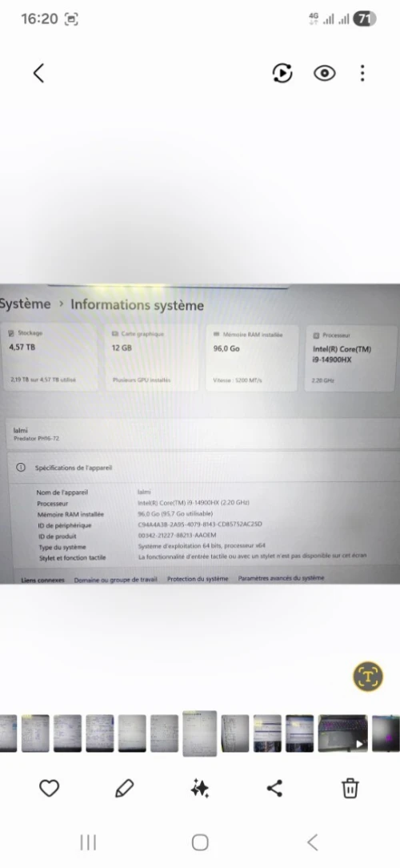Tap the displayed Informations système photo

click(x=200, y=434)
